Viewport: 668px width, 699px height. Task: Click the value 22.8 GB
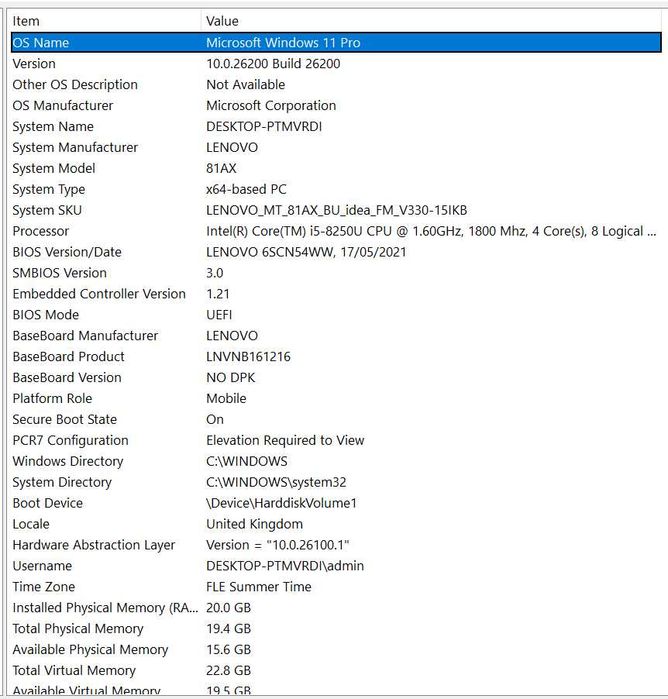tap(228, 671)
